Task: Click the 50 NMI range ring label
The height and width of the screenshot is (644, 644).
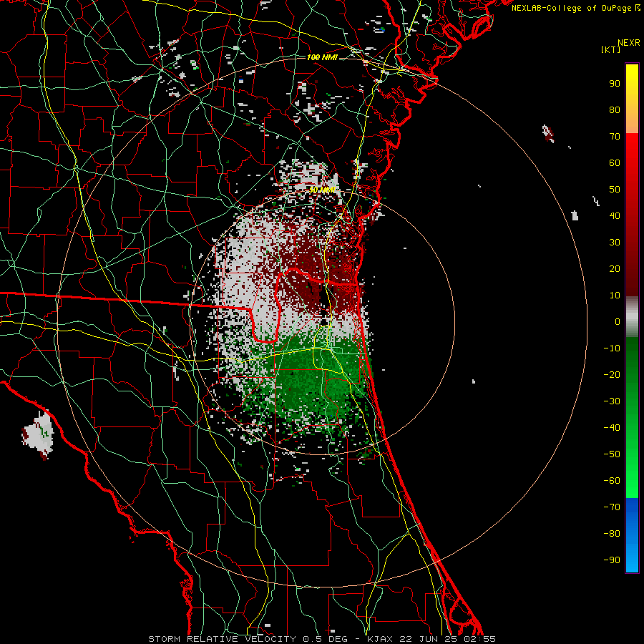Action: [x=322, y=190]
